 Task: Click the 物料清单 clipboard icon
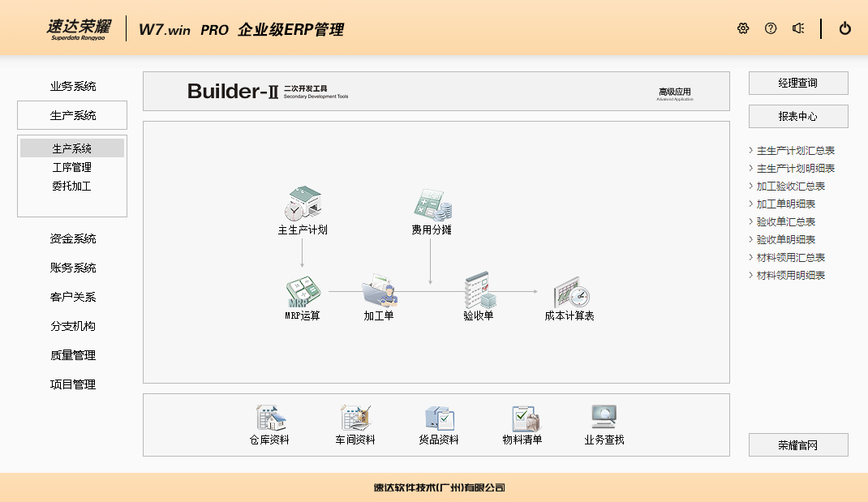coord(522,418)
